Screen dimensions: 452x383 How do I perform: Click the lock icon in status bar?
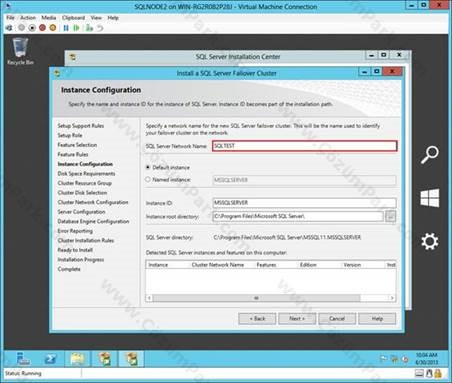click(x=438, y=374)
